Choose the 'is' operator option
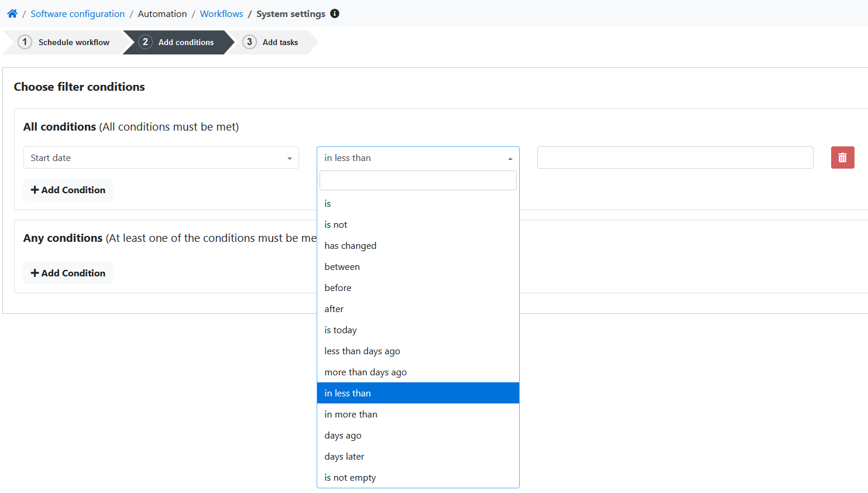Image resolution: width=868 pixels, height=493 pixels. tap(418, 203)
